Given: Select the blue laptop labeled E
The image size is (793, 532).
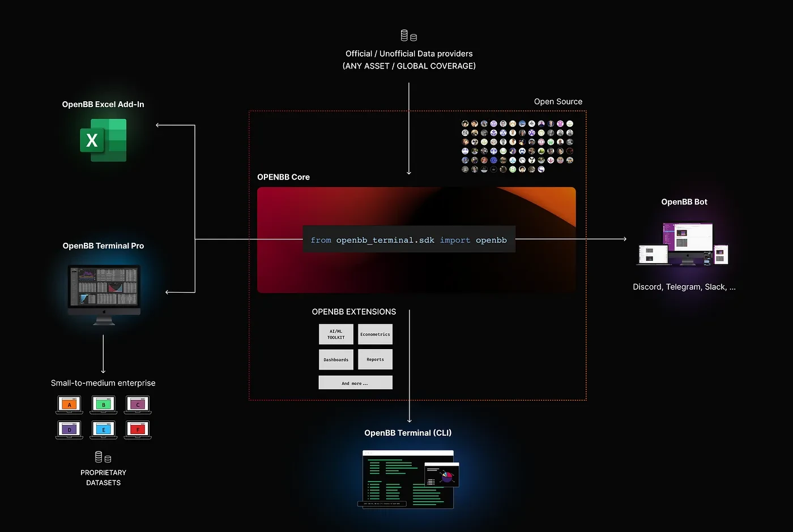Looking at the screenshot, I should pos(104,430).
